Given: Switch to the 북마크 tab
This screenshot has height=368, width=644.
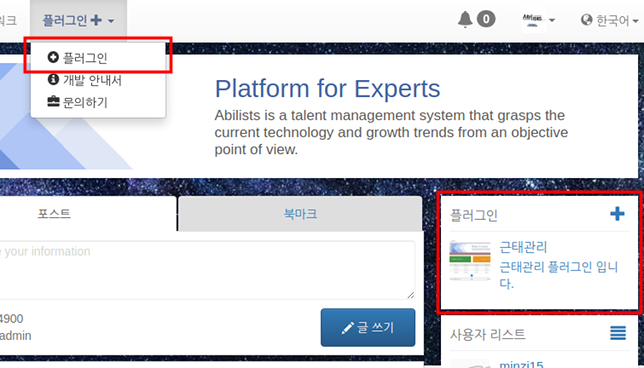Looking at the screenshot, I should [x=300, y=214].
